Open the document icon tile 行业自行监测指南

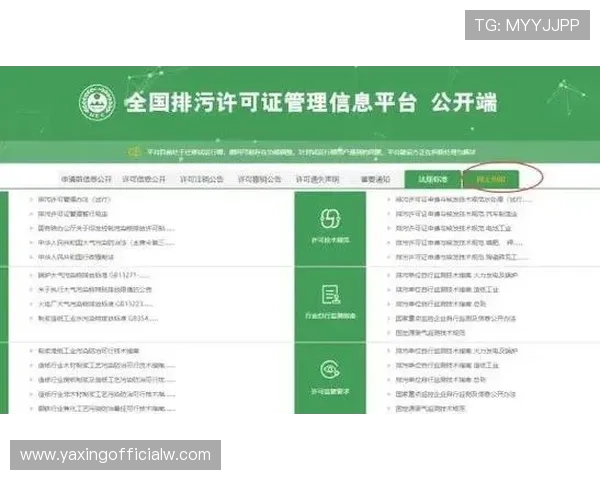pos(330,294)
